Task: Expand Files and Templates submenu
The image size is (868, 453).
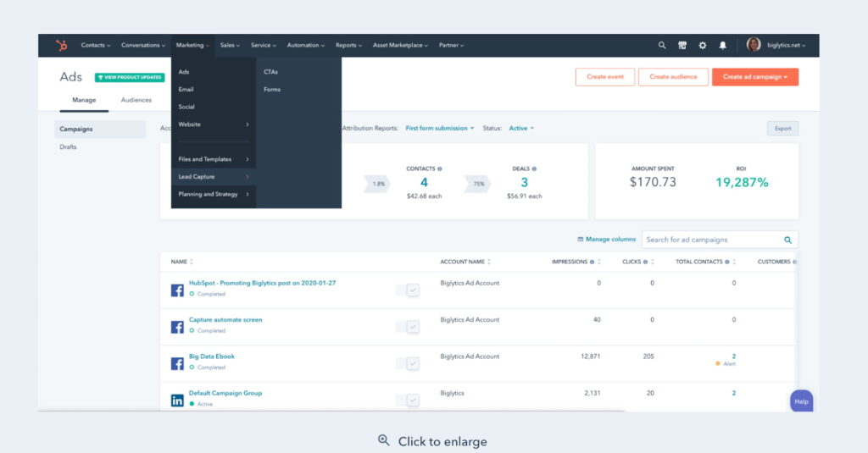Action: [213, 159]
